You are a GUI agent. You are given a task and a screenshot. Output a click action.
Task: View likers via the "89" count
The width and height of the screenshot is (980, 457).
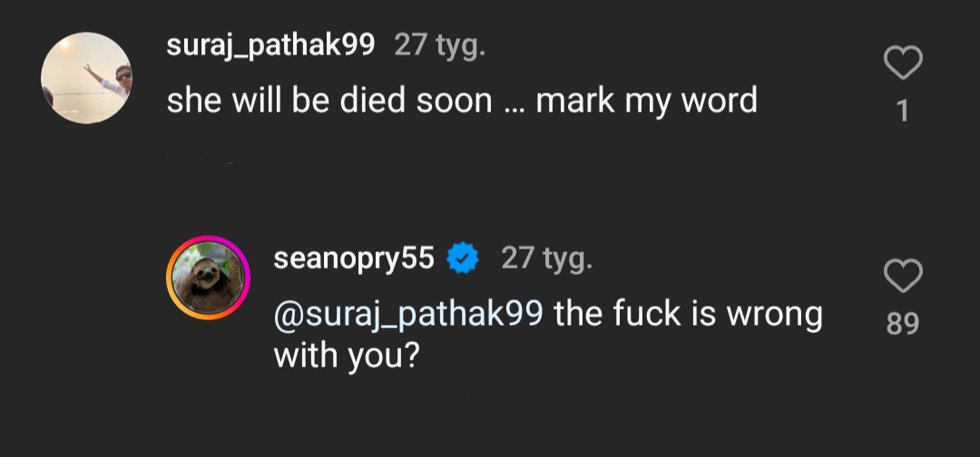point(902,324)
